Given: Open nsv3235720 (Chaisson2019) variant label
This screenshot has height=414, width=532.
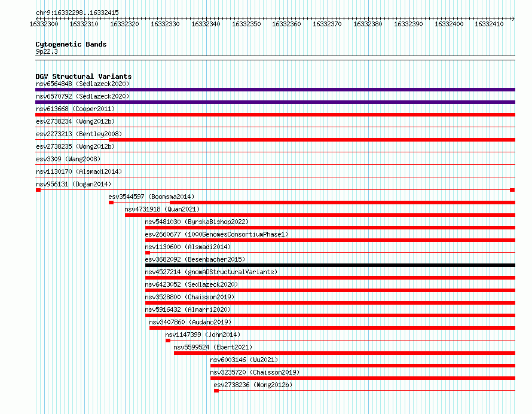Looking at the screenshot, I should click(x=255, y=372).
